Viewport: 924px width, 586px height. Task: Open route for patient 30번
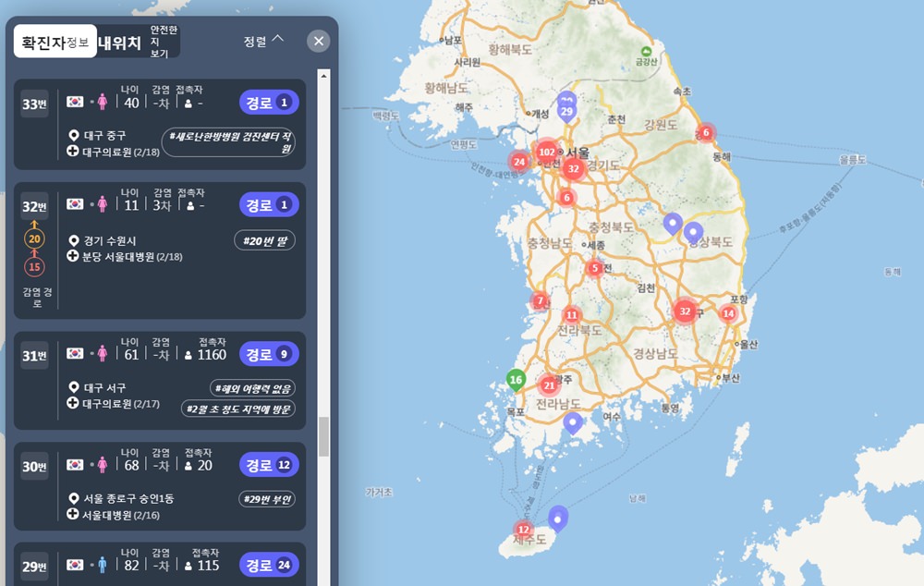269,465
